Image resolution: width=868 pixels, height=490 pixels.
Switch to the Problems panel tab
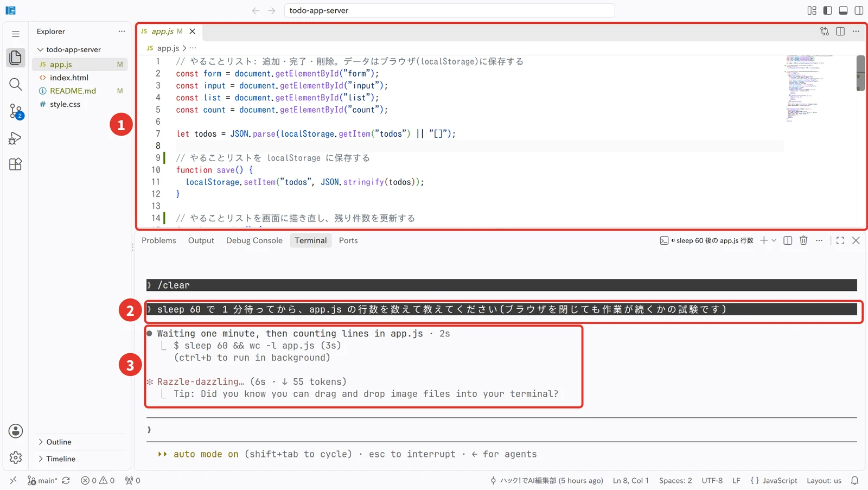(159, 240)
